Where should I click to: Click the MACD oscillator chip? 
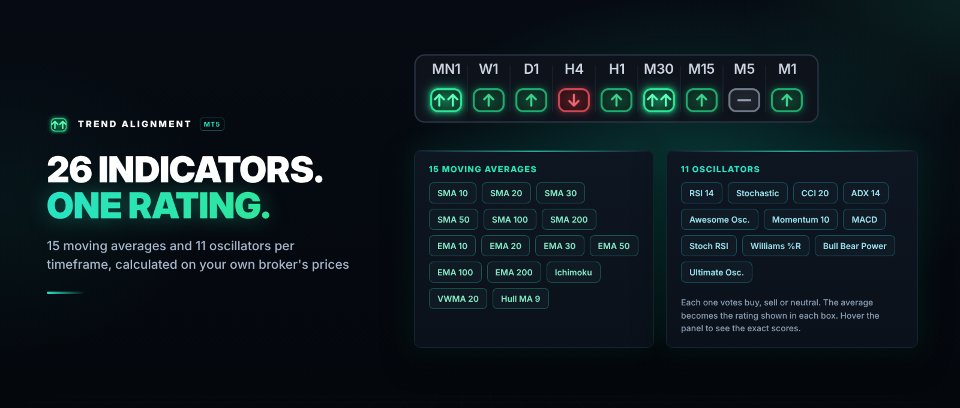(x=864, y=219)
